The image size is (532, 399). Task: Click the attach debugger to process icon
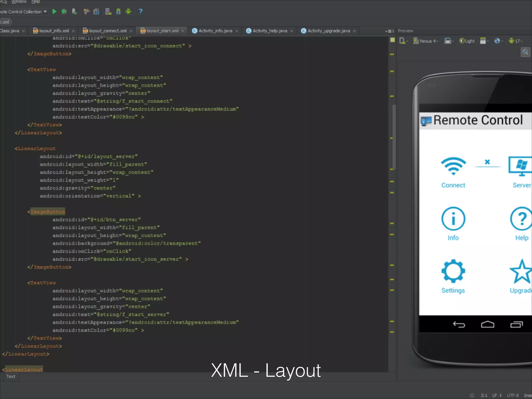pos(75,12)
